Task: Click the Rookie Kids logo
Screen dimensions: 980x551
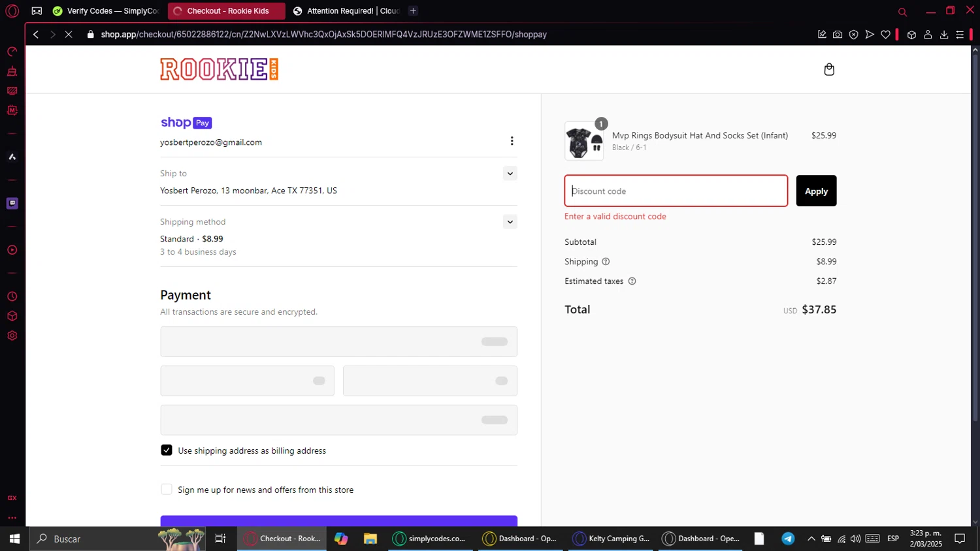Action: tap(220, 69)
